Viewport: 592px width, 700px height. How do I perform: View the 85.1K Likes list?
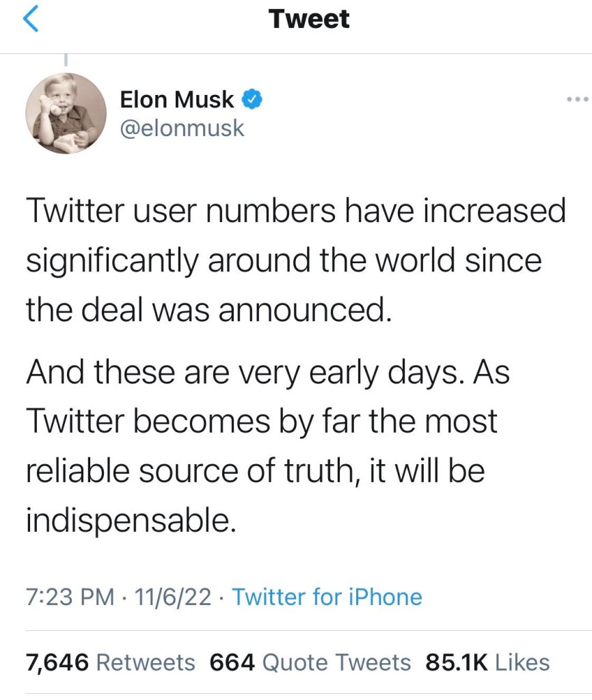(487, 662)
